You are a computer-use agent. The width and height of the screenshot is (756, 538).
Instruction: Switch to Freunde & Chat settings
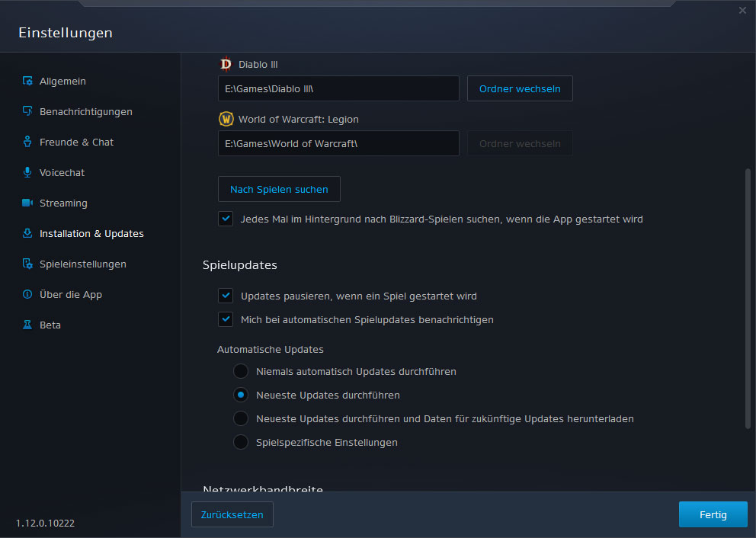(x=76, y=142)
